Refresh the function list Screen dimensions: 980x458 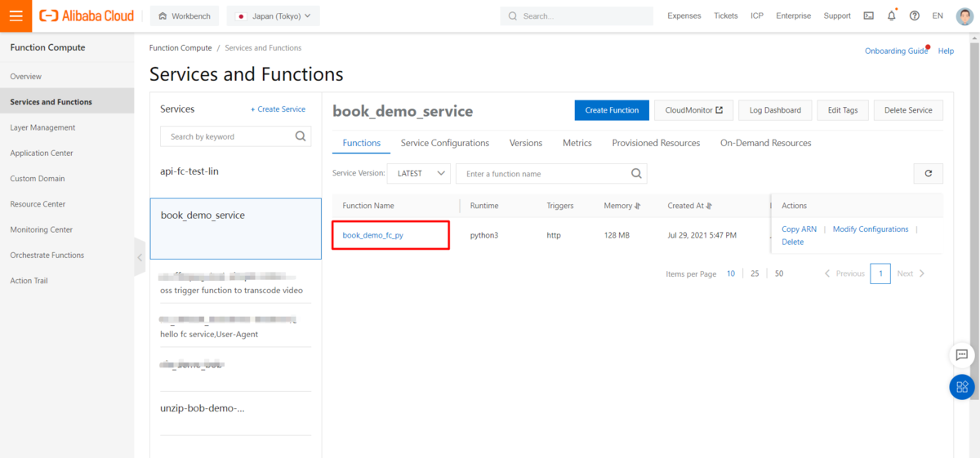[x=928, y=173]
